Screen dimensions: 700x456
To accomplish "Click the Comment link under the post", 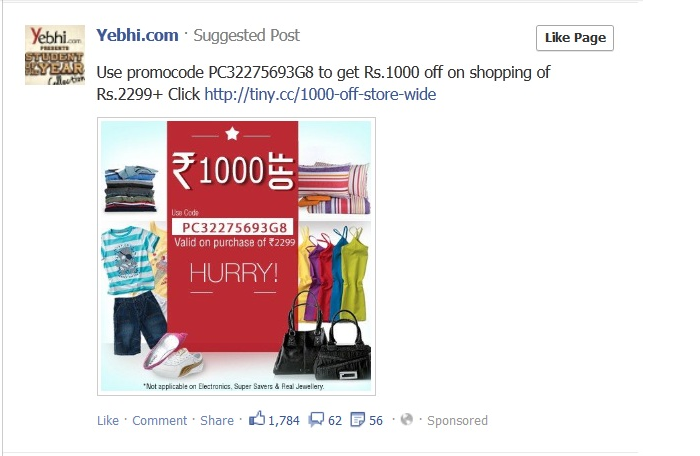I will (x=159, y=420).
